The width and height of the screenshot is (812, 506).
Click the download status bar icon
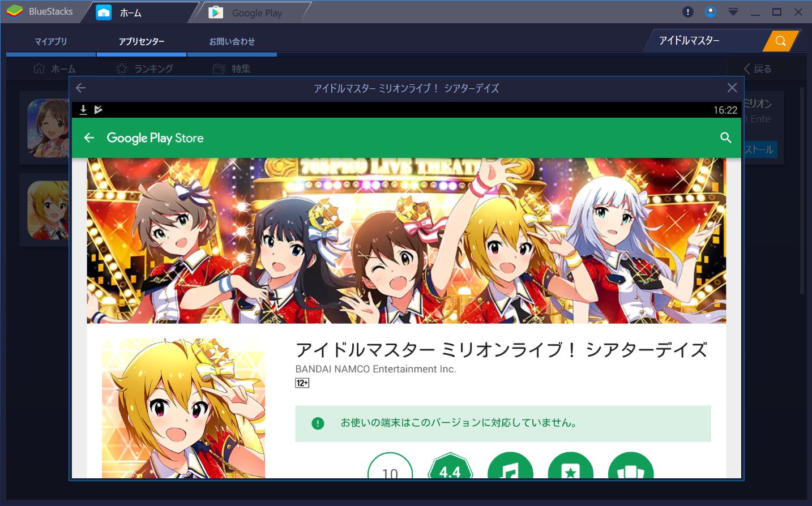(x=83, y=110)
